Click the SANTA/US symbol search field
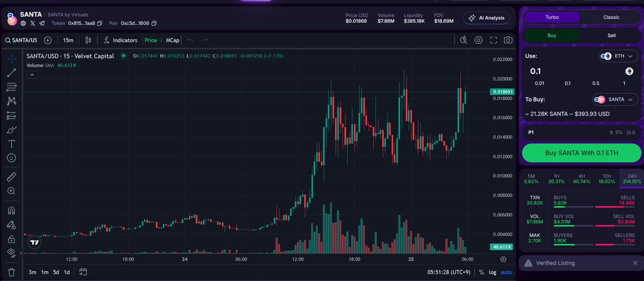Screen dimensions: 644x281 tap(21, 40)
